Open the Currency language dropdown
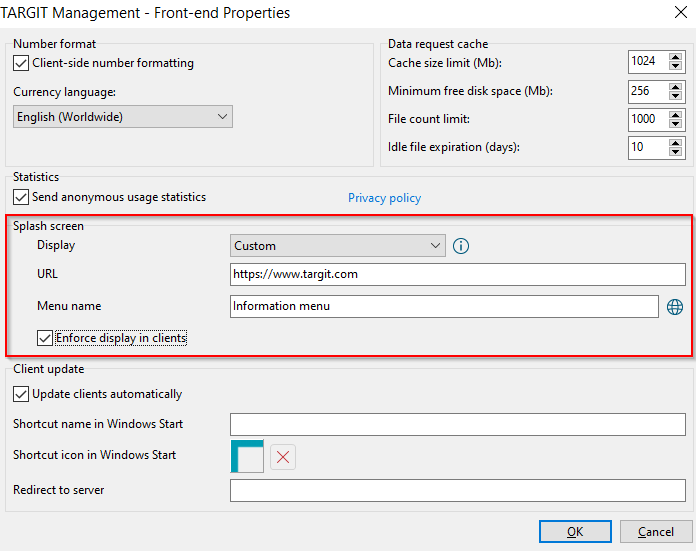Image resolution: width=696 pixels, height=551 pixels. pyautogui.click(x=123, y=117)
